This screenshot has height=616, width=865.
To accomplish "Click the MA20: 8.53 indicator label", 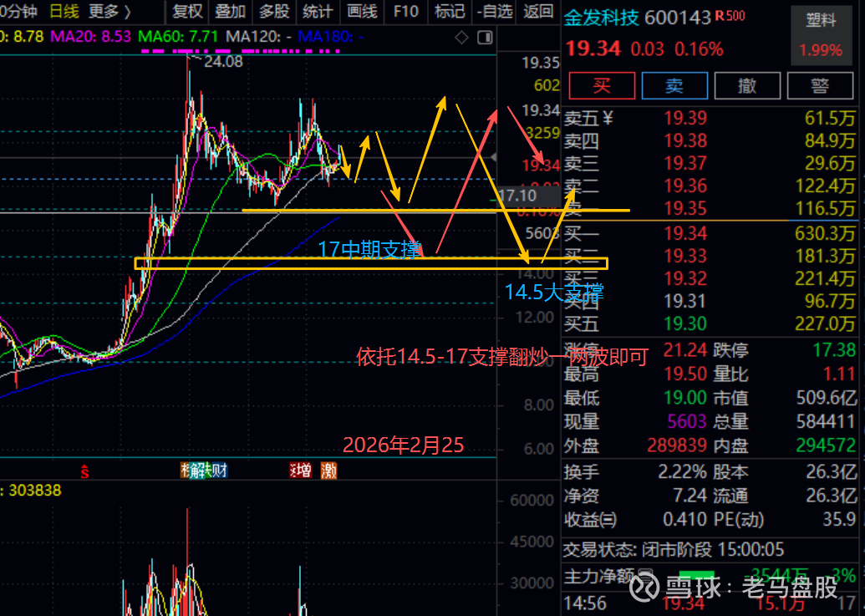I will (x=90, y=37).
